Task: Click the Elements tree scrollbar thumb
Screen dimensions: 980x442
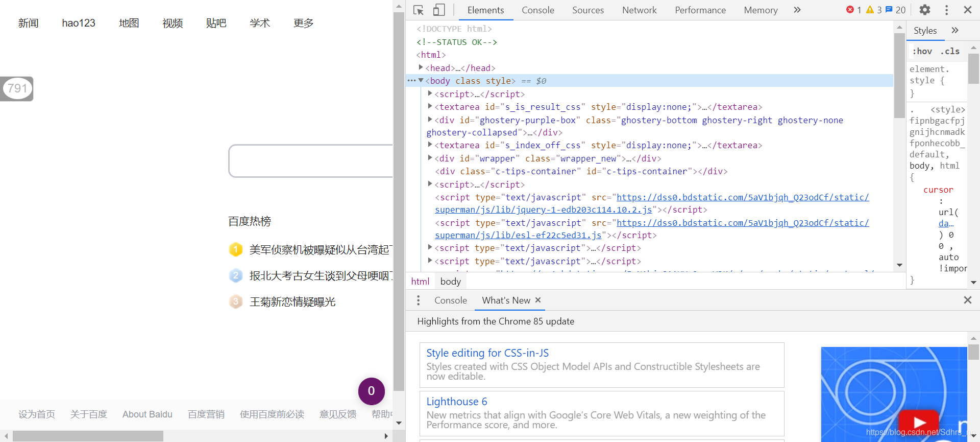Action: pyautogui.click(x=899, y=76)
